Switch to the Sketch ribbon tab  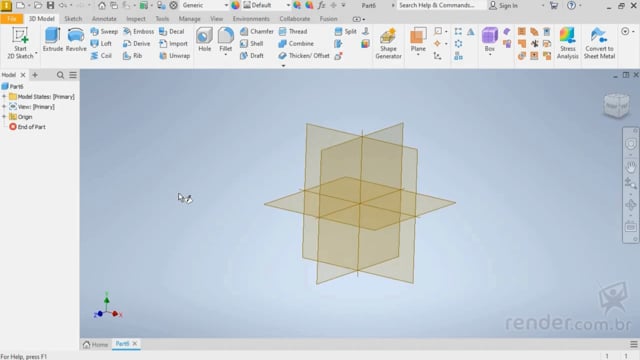tap(73, 19)
